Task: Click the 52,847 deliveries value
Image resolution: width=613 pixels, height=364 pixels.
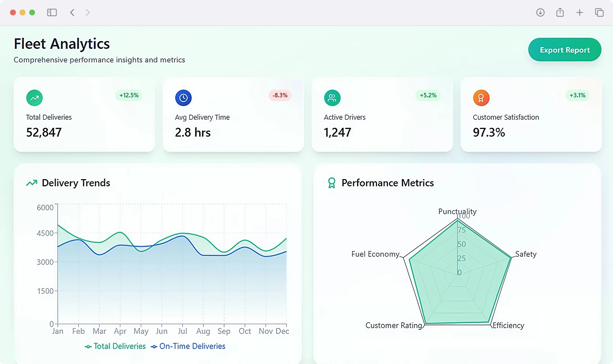Action: coord(44,133)
